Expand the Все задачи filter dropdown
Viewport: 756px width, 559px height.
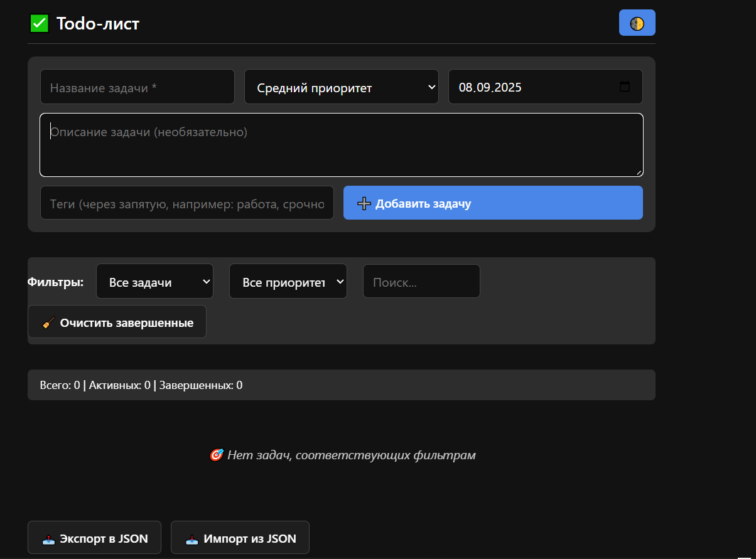[x=154, y=282]
